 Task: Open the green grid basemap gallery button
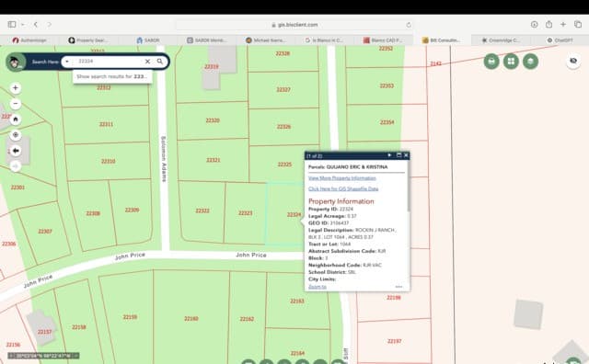pyautogui.click(x=511, y=62)
